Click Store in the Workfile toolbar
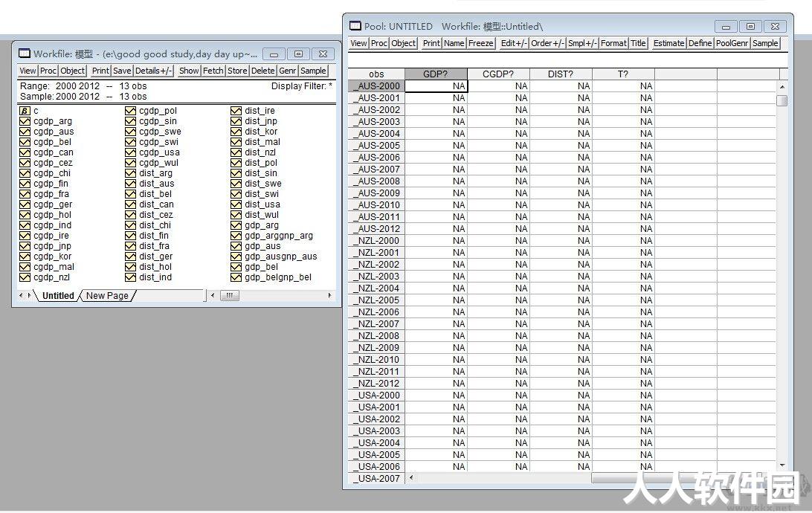Viewport: 812px width, 513px height. (237, 71)
